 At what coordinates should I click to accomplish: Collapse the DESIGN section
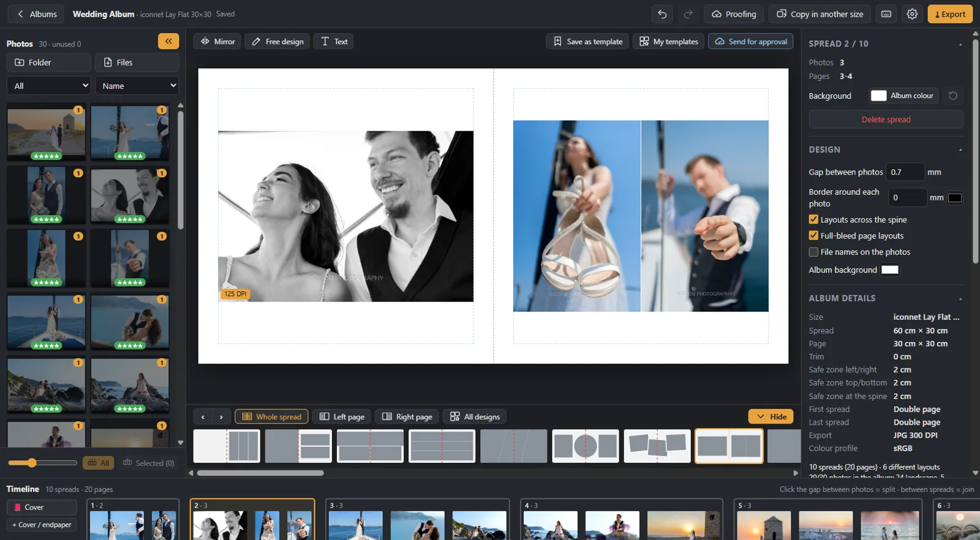coord(960,150)
